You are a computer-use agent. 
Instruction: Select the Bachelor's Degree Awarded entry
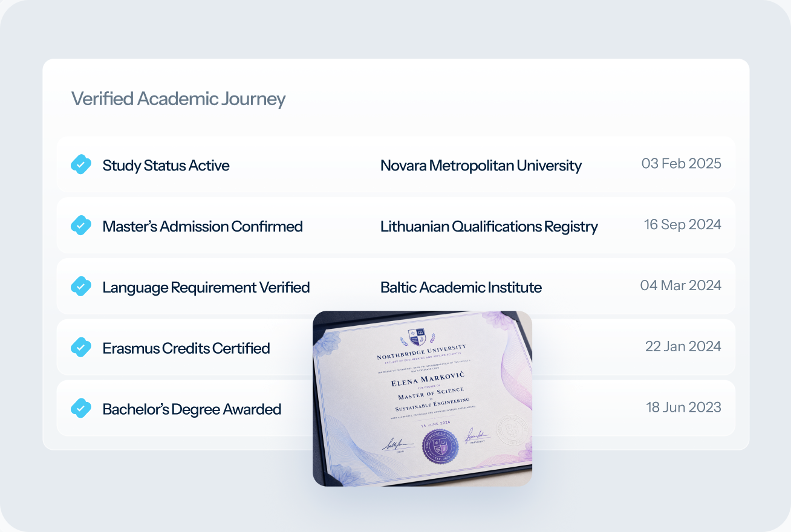click(396, 409)
